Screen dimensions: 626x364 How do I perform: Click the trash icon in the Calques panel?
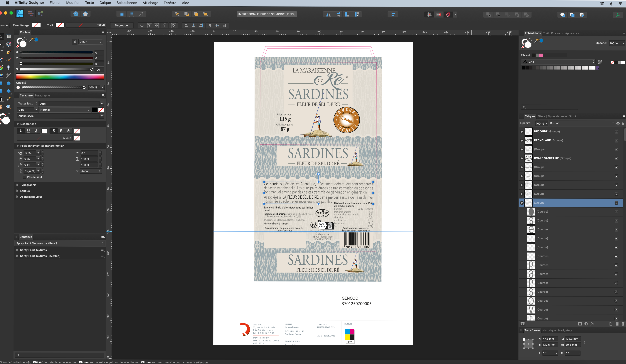coord(623,324)
